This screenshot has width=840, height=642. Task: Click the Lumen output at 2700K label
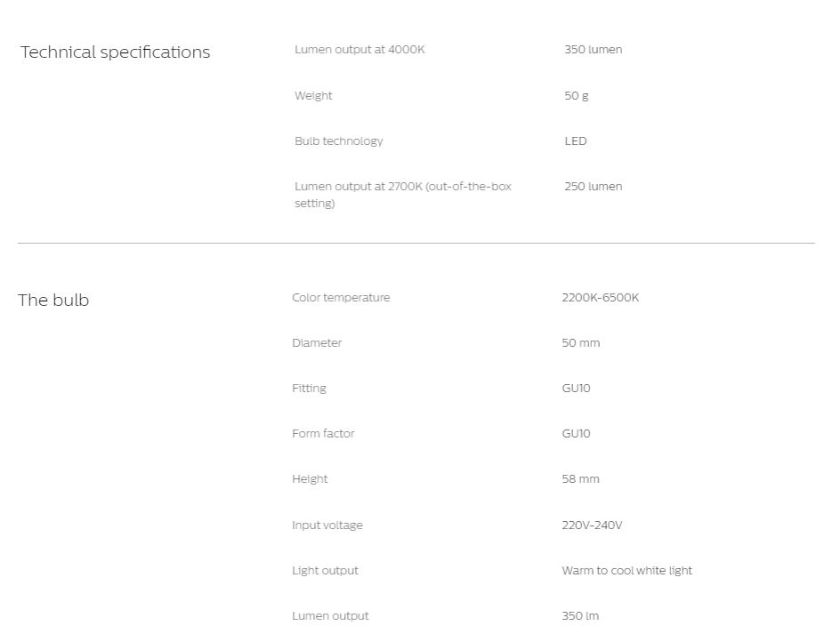pos(403,195)
